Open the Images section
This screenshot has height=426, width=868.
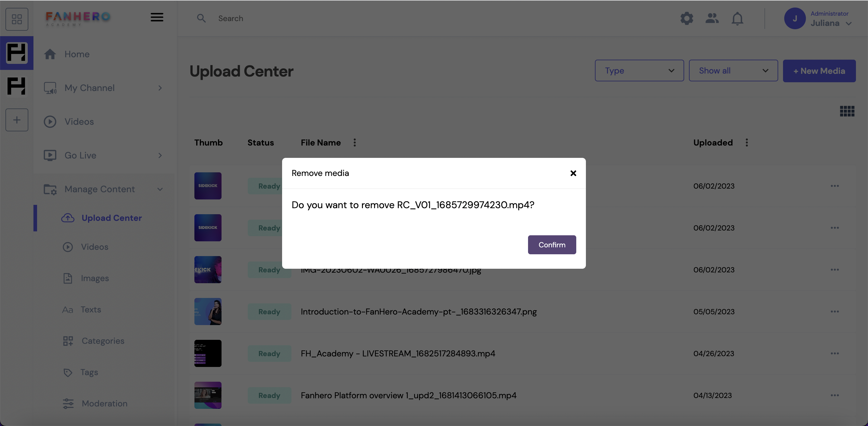pyautogui.click(x=95, y=278)
